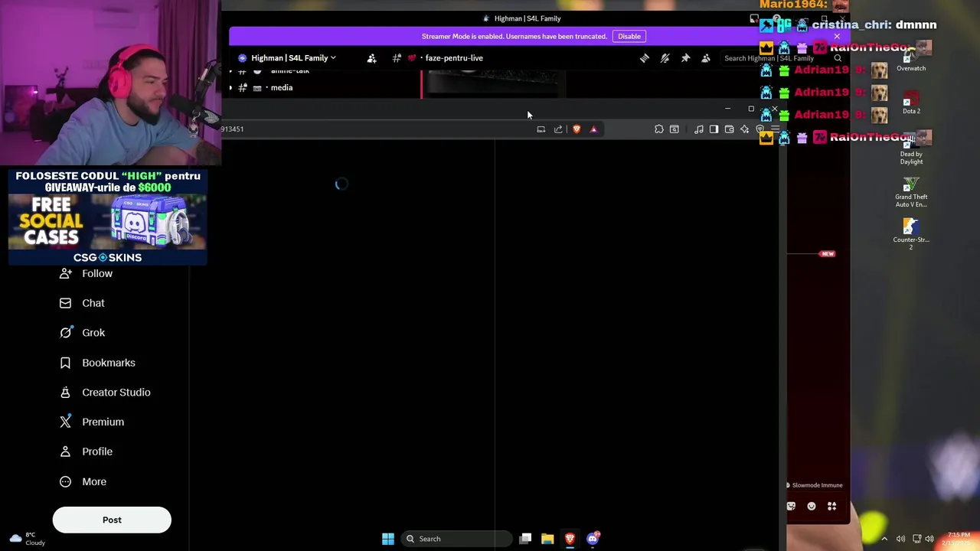Viewport: 980px width, 551px height.
Task: Open Counter-Strike 2 desktop shortcut
Action: tap(911, 235)
